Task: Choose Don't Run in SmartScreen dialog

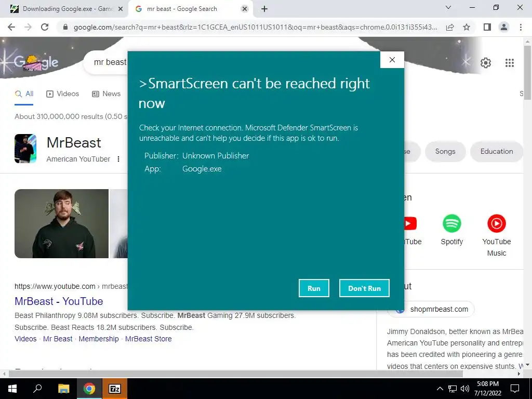Action: [x=364, y=288]
